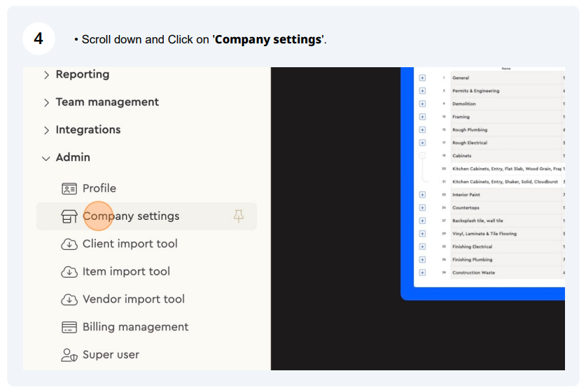Select the 'Rough Electrical' name cell
Image resolution: width=586 pixels, height=392 pixels.
point(506,143)
